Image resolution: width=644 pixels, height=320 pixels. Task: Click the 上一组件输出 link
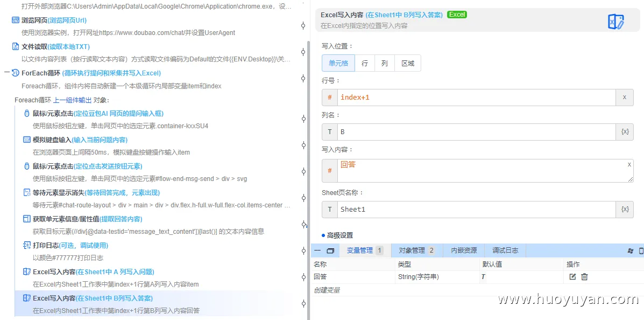point(72,100)
